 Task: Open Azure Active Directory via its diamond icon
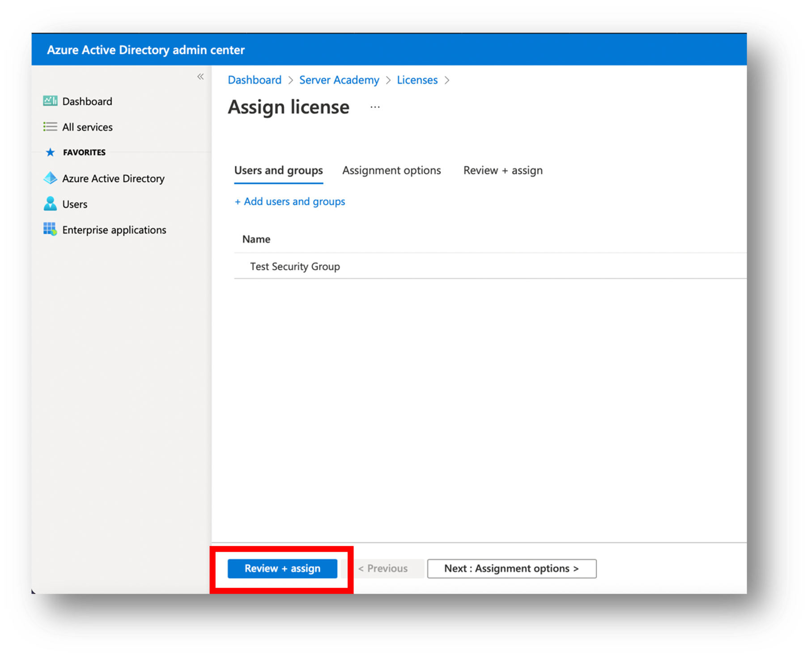pos(50,179)
